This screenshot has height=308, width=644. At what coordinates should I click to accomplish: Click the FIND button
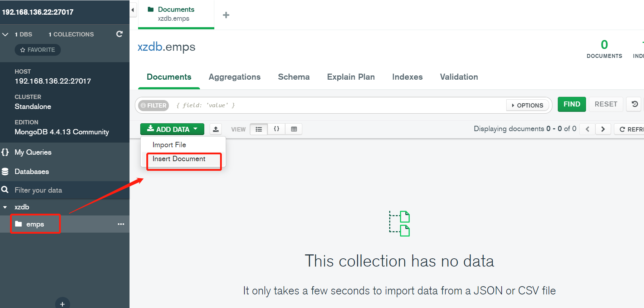(x=572, y=104)
